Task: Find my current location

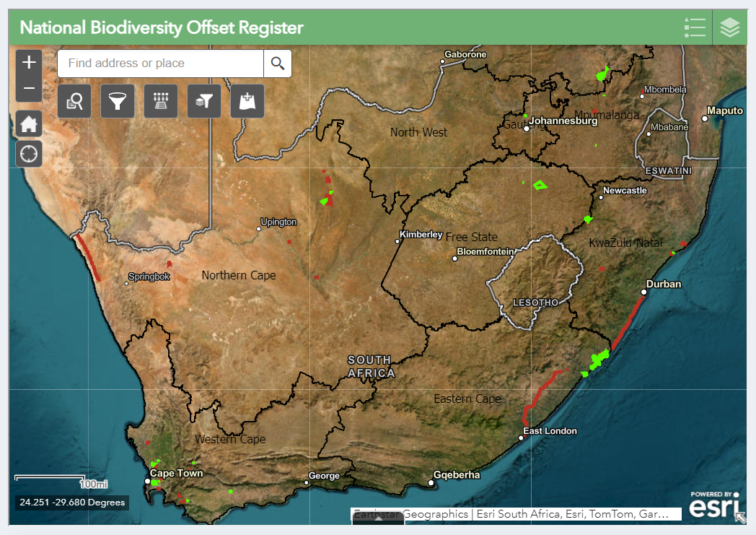Action: [x=29, y=154]
